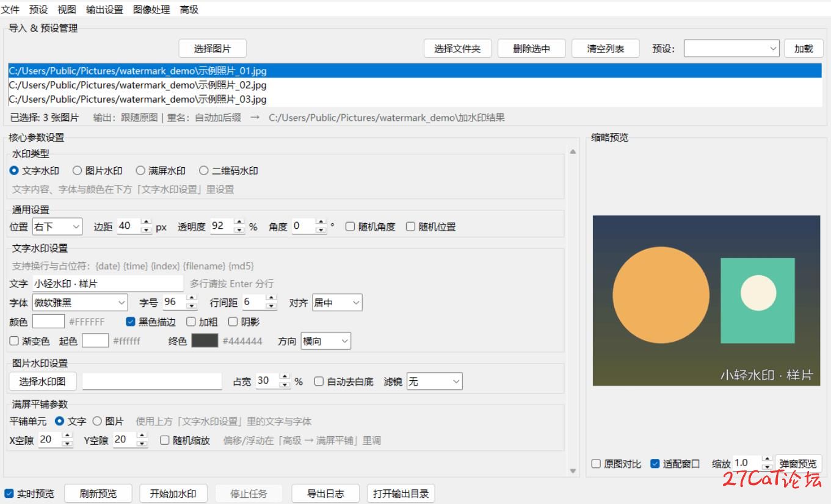The image size is (831, 504).
Task: Open the 方向 dropdown showing 横向
Action: pos(327,342)
